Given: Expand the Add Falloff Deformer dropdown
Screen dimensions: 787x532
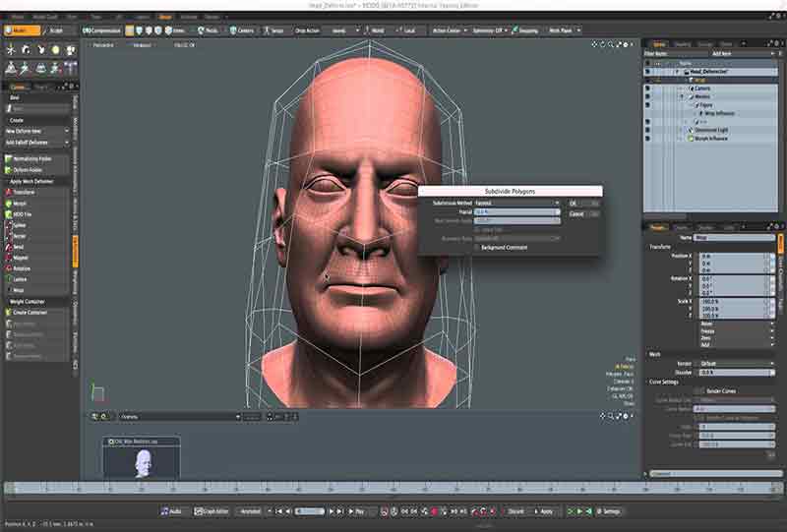Looking at the screenshot, I should [x=35, y=143].
